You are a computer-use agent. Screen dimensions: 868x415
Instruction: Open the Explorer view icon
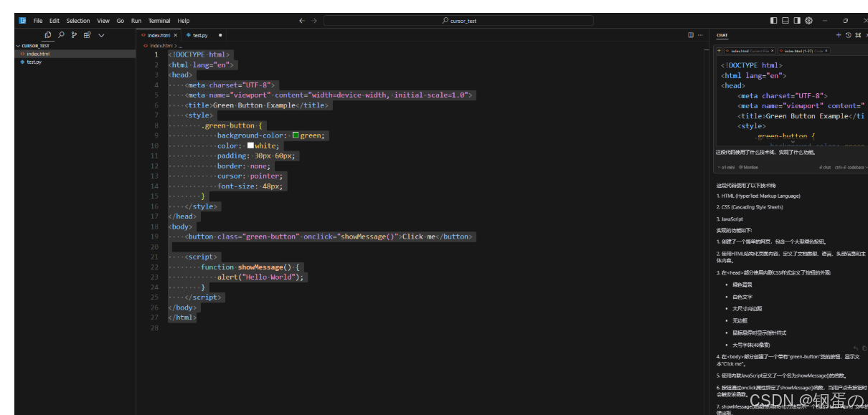(48, 34)
